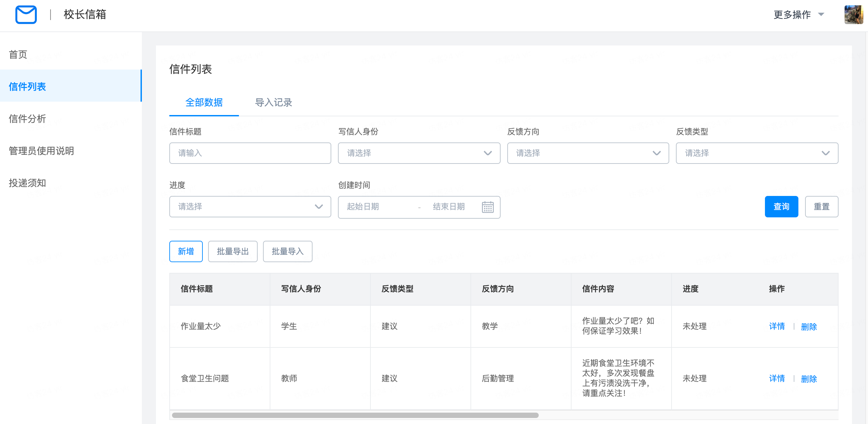Open 管理员使用说明 sidebar item

[41, 151]
